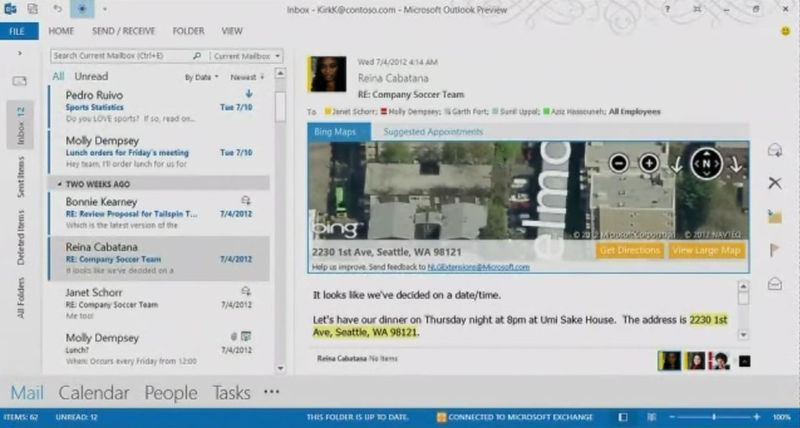Click Reina Cabatana's sender photo
The image size is (800, 428).
coord(327,74)
